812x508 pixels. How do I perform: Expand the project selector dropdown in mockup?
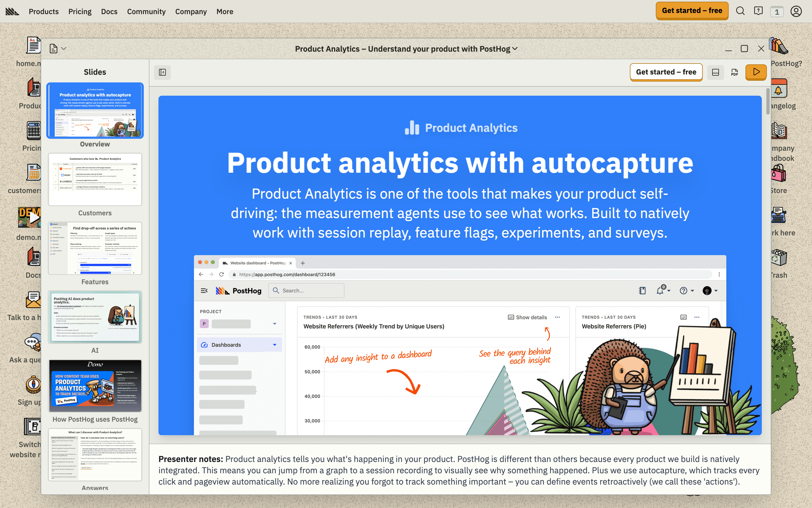[274, 324]
